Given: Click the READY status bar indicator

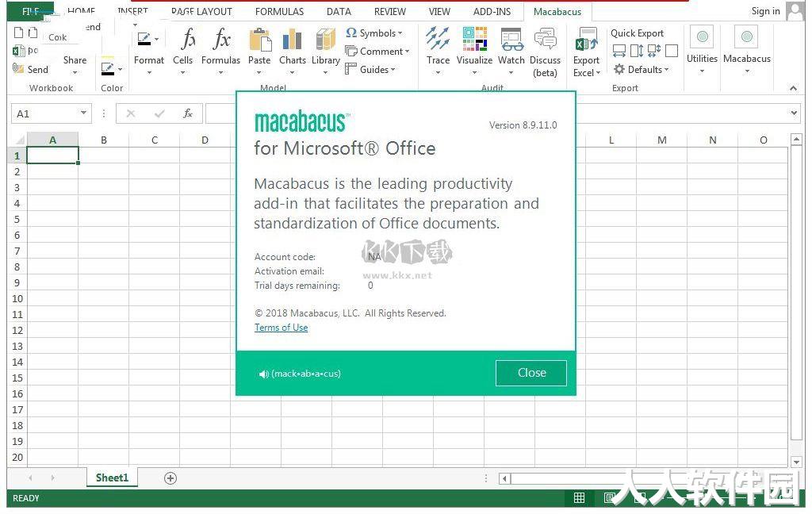Looking at the screenshot, I should point(26,498).
